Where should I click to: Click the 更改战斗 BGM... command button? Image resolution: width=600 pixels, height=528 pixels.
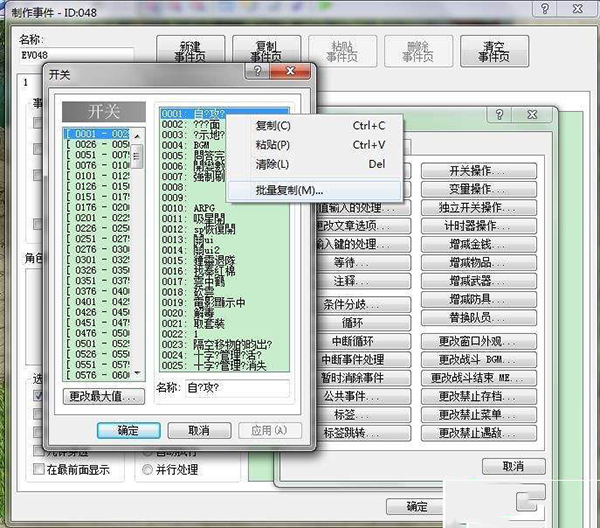[479, 359]
